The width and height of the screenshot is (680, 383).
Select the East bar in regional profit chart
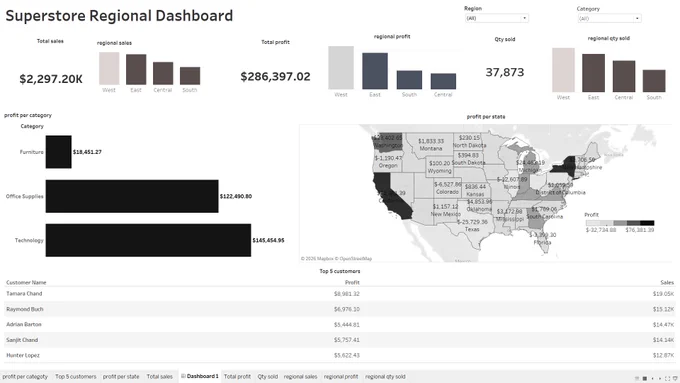(x=375, y=71)
